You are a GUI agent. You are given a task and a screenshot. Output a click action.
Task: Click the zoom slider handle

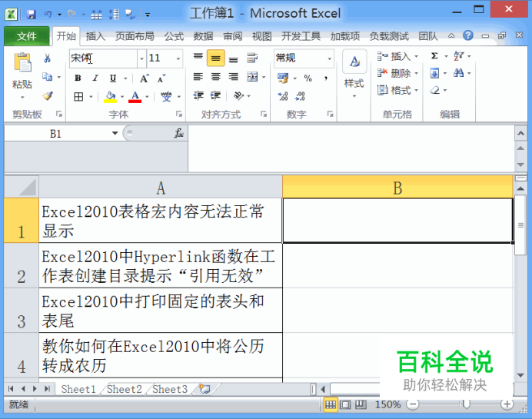467,404
